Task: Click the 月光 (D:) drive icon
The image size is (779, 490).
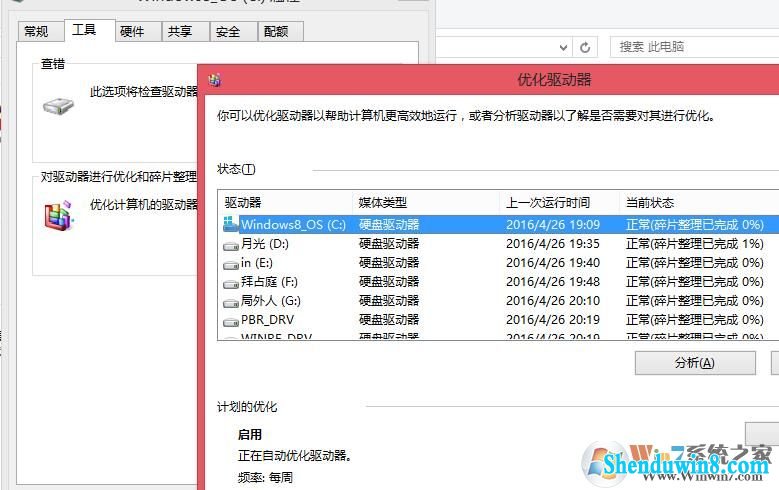Action: (231, 245)
